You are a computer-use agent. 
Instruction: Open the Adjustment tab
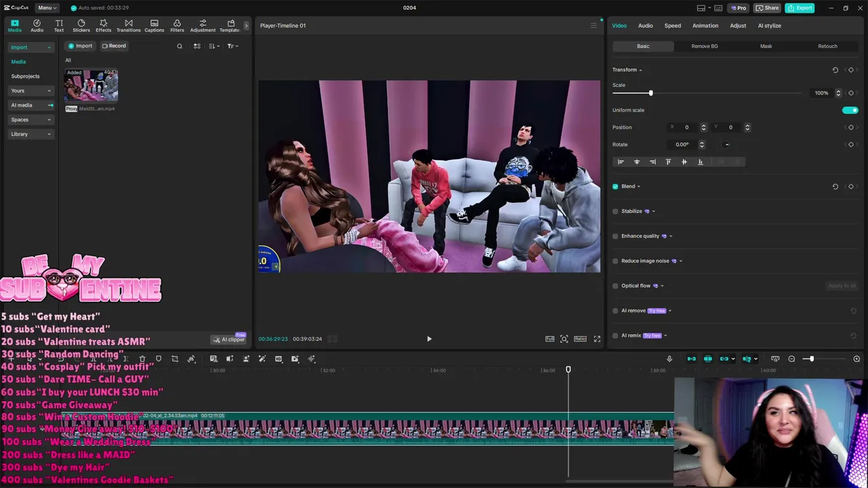tap(203, 26)
